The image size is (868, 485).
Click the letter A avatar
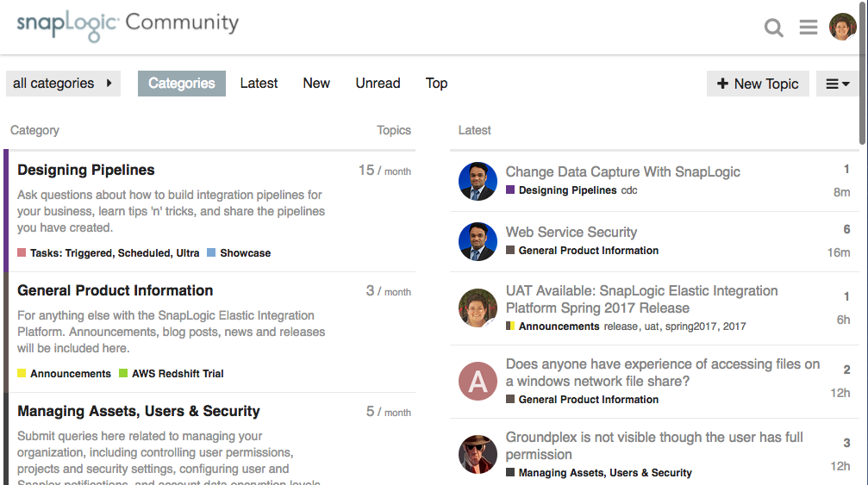[478, 381]
